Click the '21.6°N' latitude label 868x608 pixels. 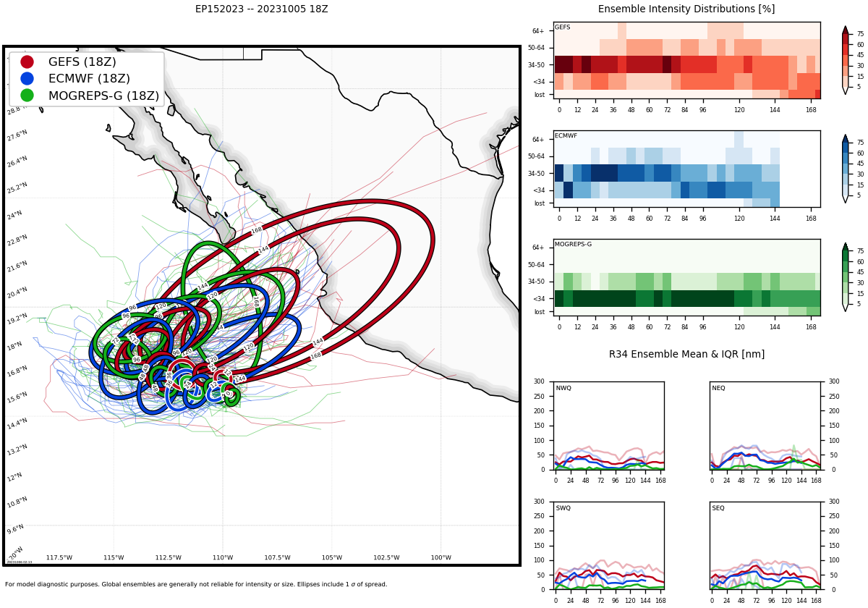17,267
